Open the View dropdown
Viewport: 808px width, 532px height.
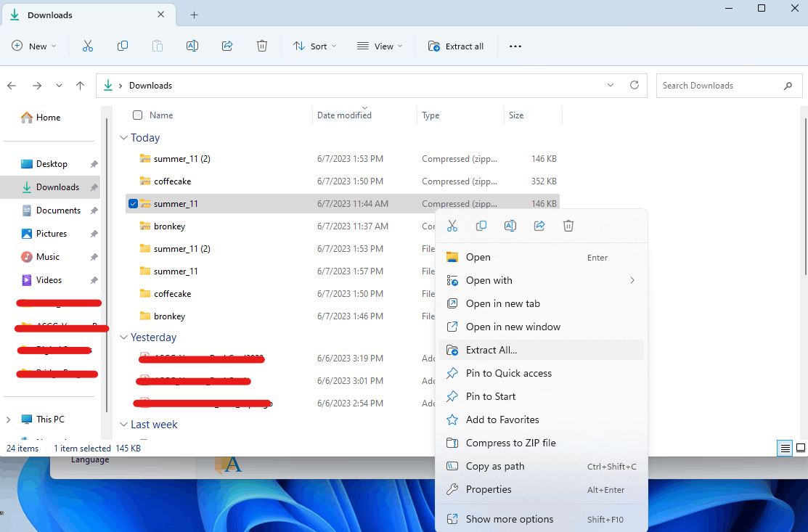380,46
